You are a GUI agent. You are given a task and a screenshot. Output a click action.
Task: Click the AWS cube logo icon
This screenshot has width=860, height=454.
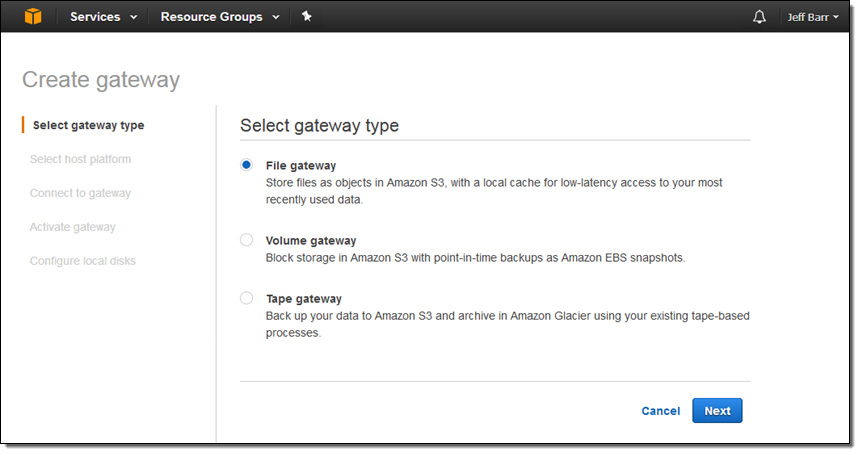[33, 17]
